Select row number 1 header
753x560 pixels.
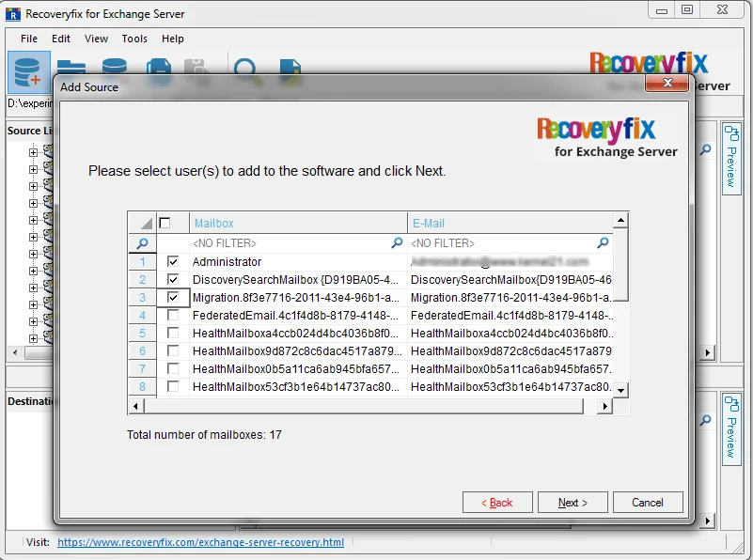(142, 261)
